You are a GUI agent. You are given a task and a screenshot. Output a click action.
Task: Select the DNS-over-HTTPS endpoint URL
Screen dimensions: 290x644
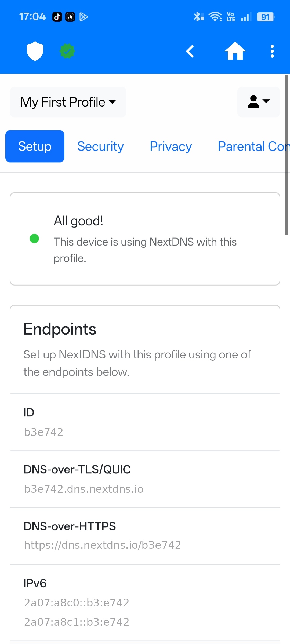[x=102, y=545]
